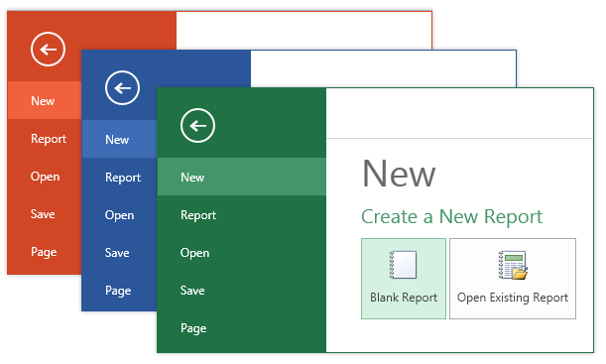The image size is (606, 364).
Task: Select New in the blue window menu
Action: (x=119, y=139)
